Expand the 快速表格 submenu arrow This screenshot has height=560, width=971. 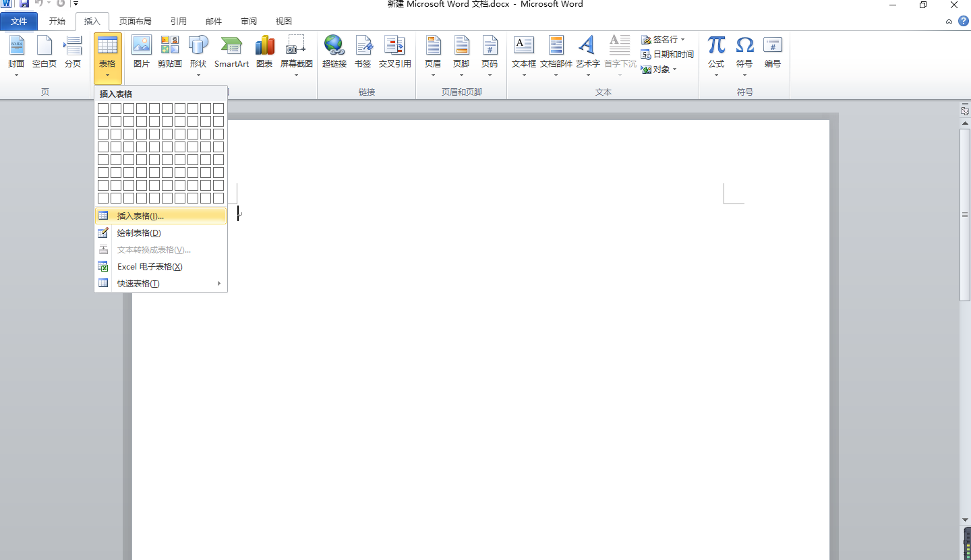click(219, 283)
